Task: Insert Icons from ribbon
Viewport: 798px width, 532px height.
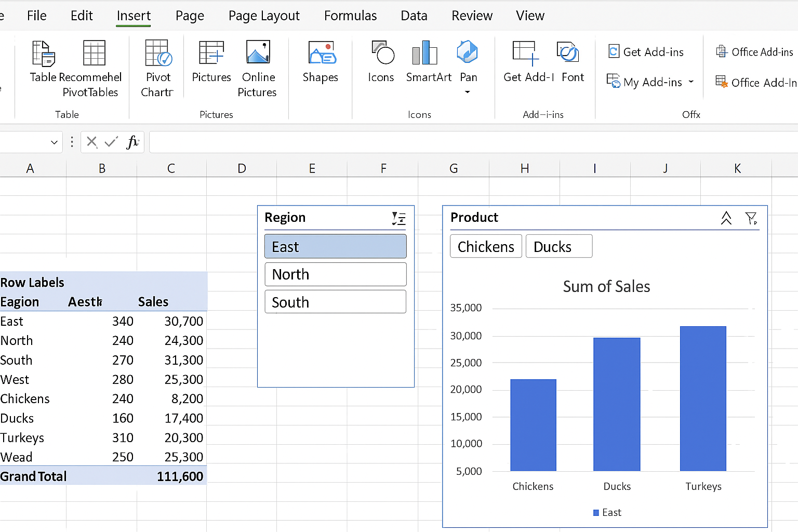Action: coord(383,53)
